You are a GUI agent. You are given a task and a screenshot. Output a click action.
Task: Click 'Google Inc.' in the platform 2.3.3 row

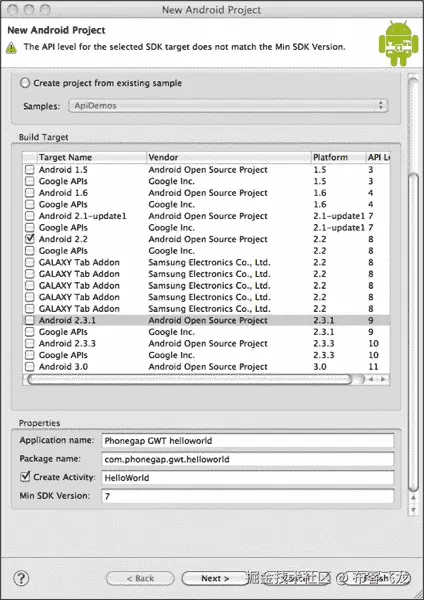(x=171, y=355)
